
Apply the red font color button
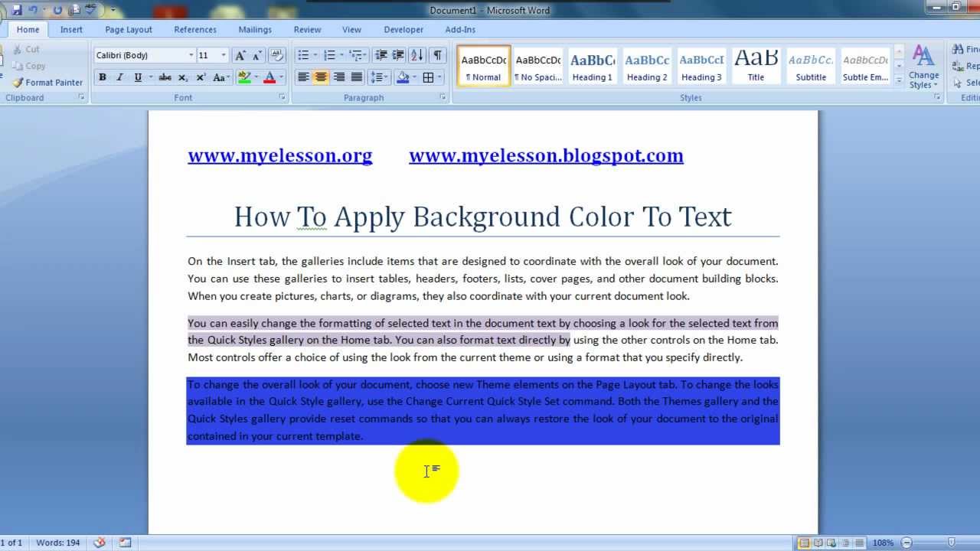coord(269,77)
